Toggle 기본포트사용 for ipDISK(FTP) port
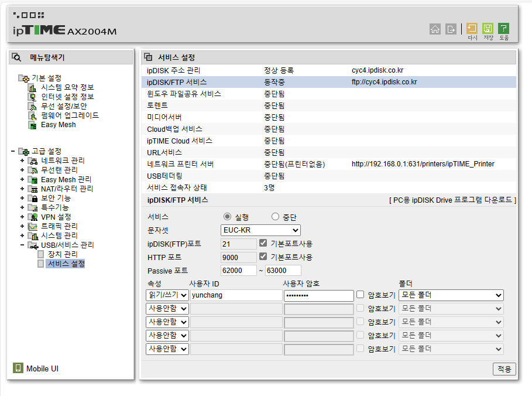 coord(263,243)
